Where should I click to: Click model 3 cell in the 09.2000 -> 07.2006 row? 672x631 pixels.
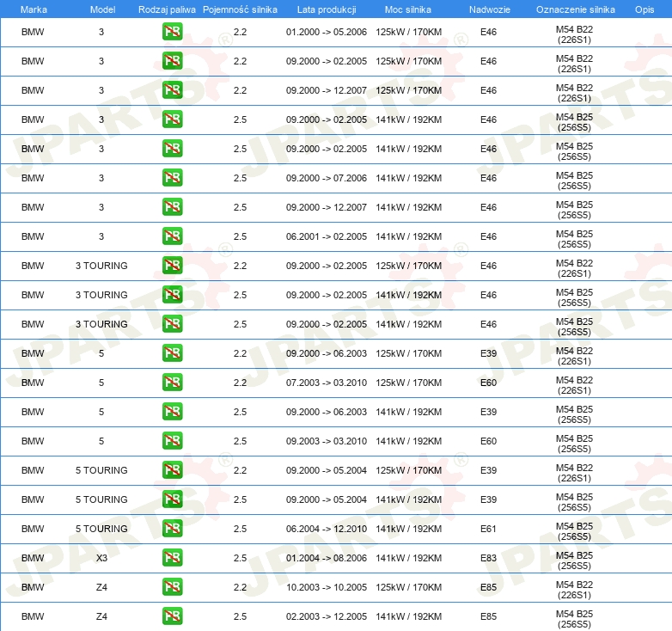pos(101,178)
